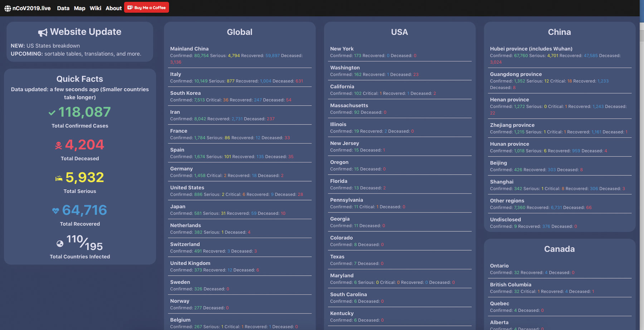The width and height of the screenshot is (644, 330).
Task: Click the page's vertical scrollbar
Action: point(642,143)
